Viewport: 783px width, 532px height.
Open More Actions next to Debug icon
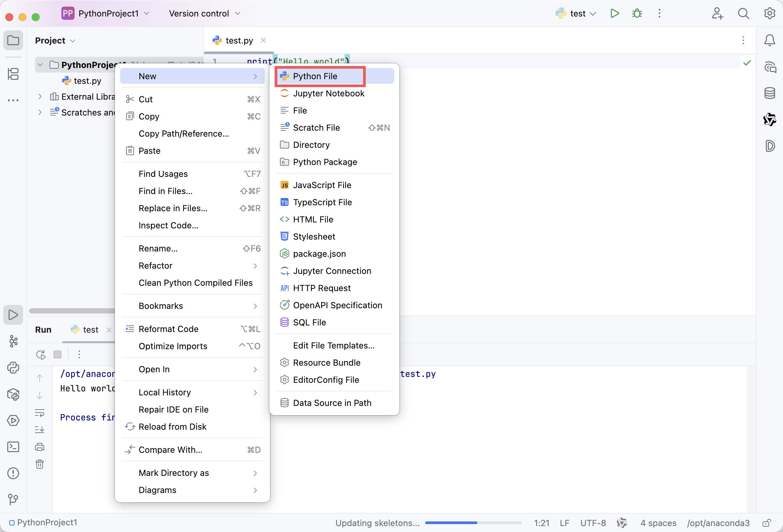(659, 14)
